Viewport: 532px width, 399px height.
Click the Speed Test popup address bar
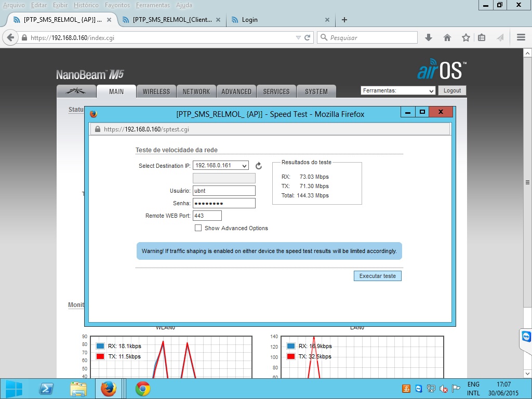[x=270, y=129]
